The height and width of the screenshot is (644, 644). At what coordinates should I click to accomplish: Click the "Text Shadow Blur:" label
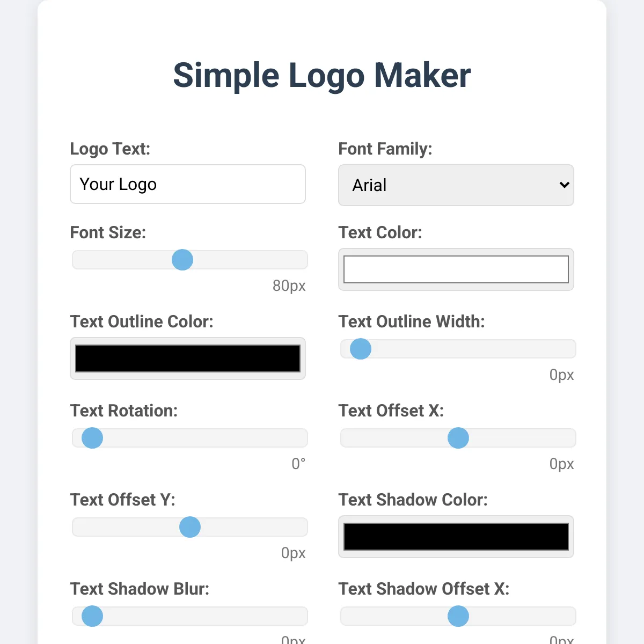tap(140, 589)
